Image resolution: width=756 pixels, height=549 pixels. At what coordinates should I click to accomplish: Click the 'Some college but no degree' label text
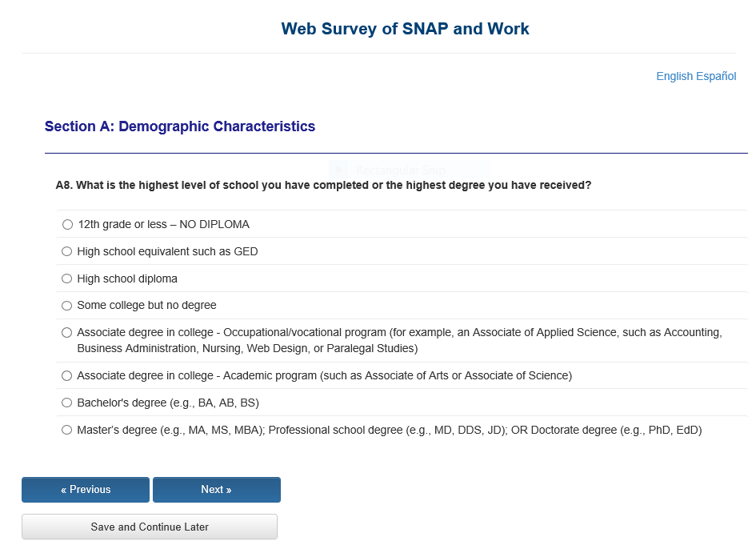click(146, 306)
